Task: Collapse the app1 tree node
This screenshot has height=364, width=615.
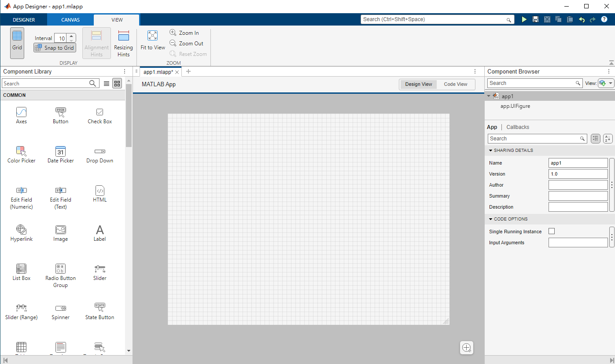Action: click(x=489, y=96)
